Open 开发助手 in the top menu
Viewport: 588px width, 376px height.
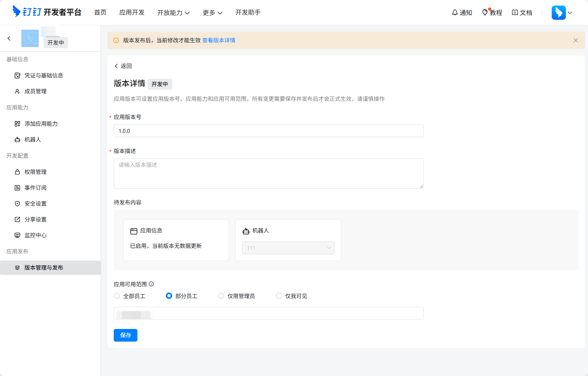[248, 13]
